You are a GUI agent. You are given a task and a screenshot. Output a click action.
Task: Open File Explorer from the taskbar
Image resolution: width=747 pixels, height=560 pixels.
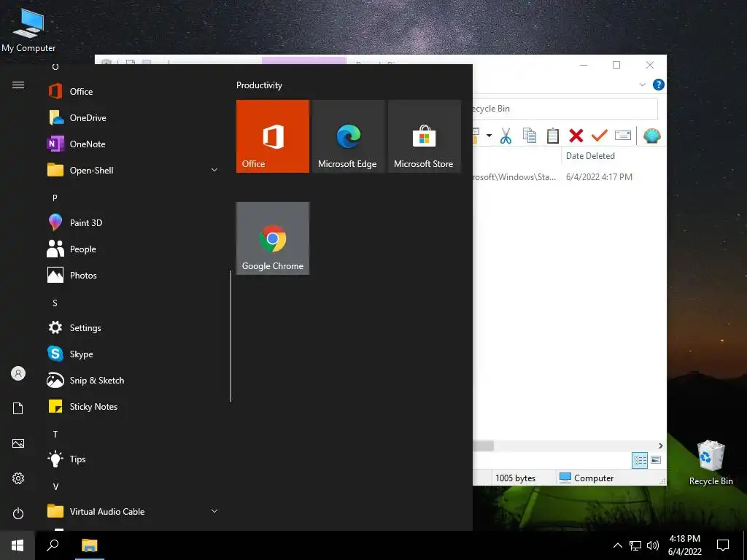pyautogui.click(x=89, y=545)
